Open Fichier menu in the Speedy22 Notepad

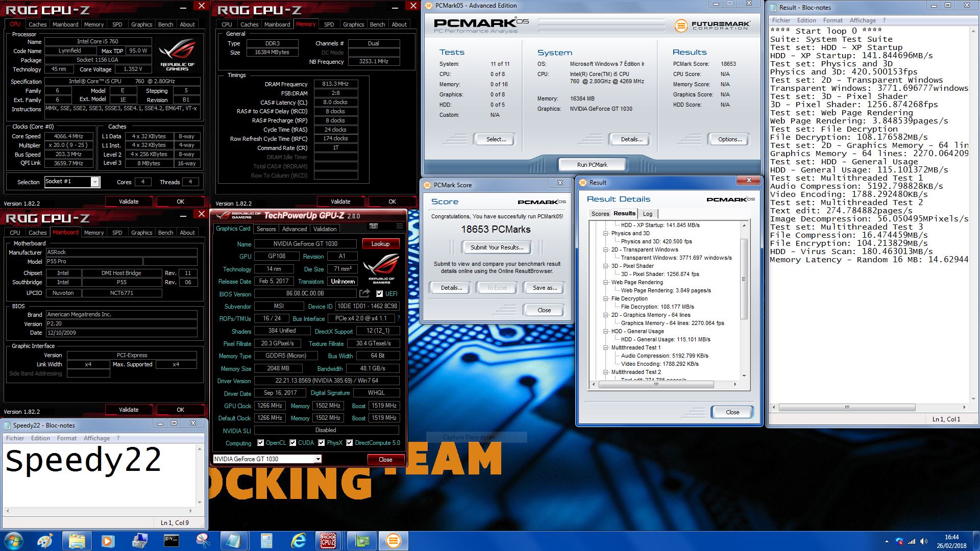click(15, 438)
